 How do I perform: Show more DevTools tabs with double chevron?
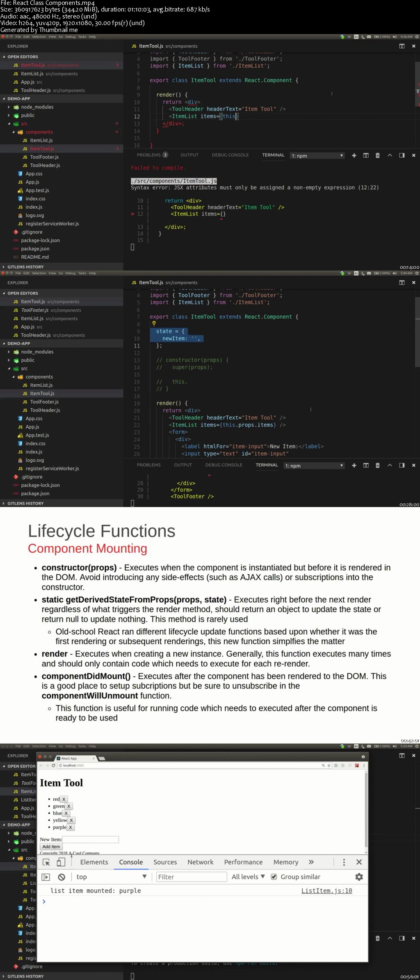pos(311,862)
